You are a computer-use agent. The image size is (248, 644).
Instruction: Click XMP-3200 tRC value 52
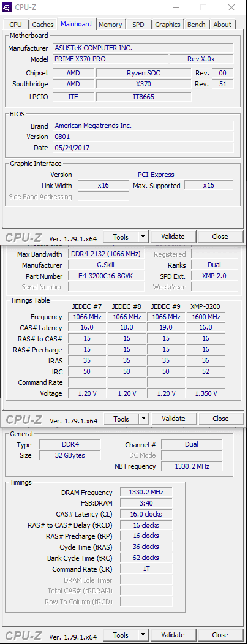coord(206,371)
